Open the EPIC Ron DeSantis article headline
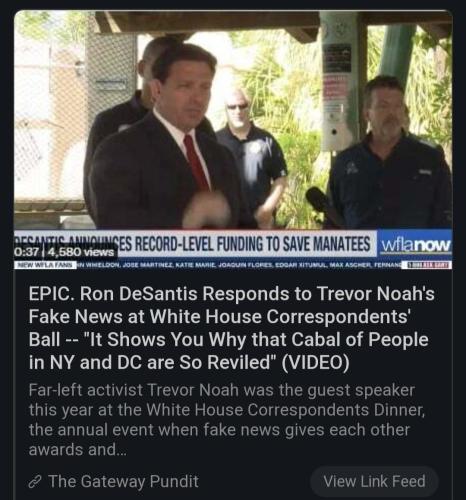Viewport: 466px width, 500px height. click(x=232, y=328)
